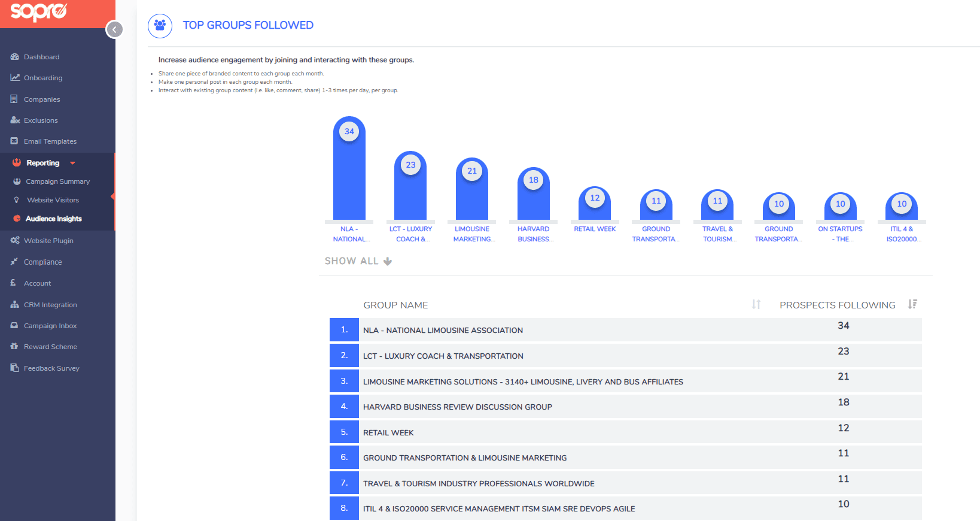This screenshot has height=521, width=980.
Task: Select ITIL 4 & ISO20000 Service Management row
Action: tap(625, 508)
